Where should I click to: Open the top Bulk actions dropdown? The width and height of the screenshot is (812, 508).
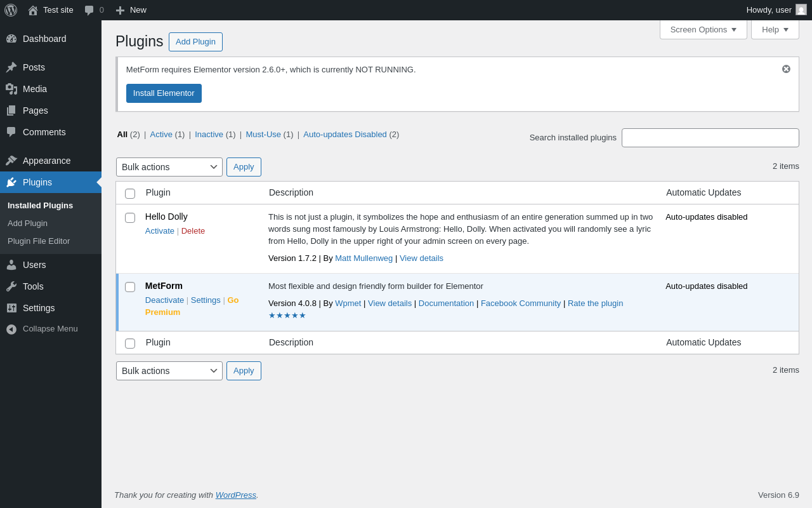pos(169,167)
